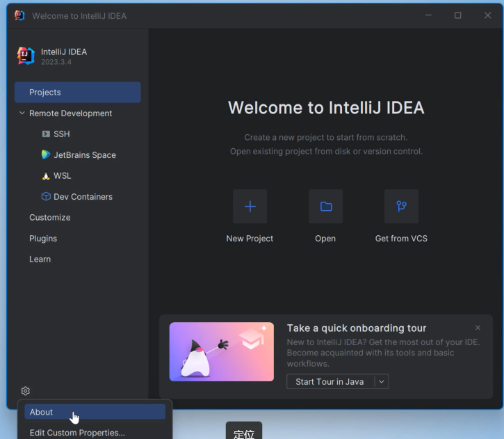Click the Get from VCS branch icon
This screenshot has height=439, width=504.
pos(402,206)
